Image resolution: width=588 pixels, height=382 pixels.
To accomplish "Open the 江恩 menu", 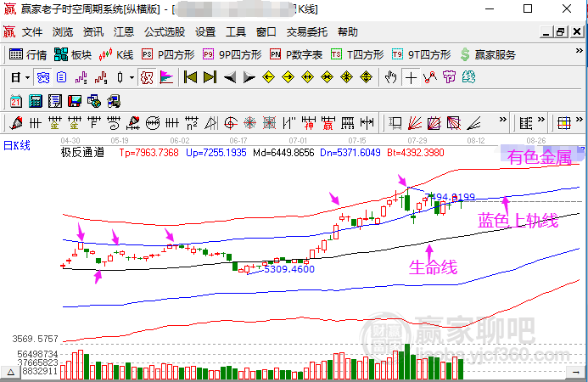I will coord(124,32).
